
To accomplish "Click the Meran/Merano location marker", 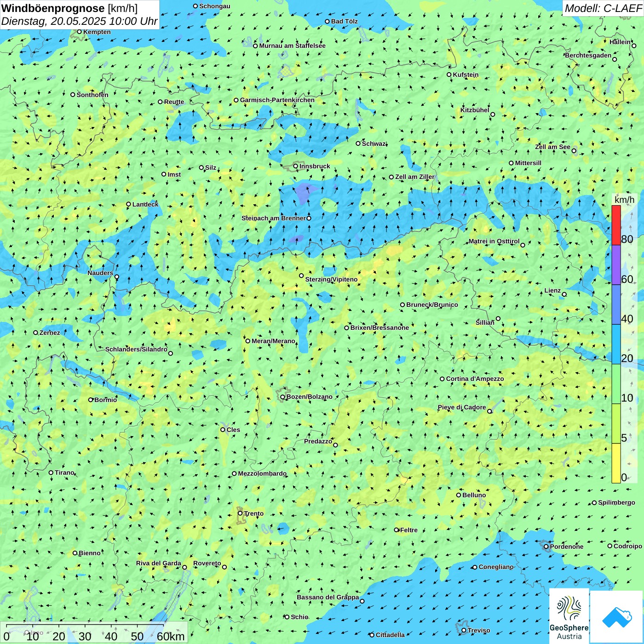I will (x=248, y=341).
